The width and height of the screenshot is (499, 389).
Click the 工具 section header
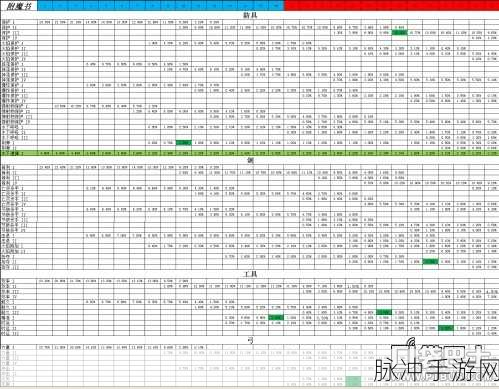(250, 274)
